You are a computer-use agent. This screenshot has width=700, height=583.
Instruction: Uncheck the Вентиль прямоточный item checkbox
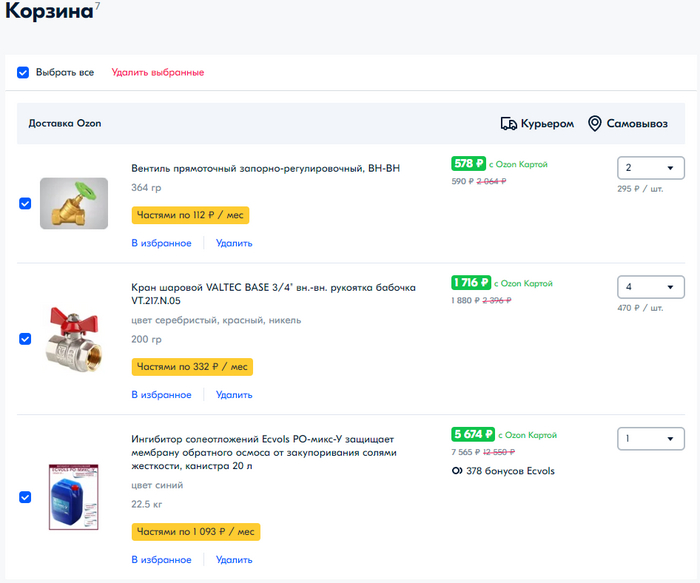(25, 203)
